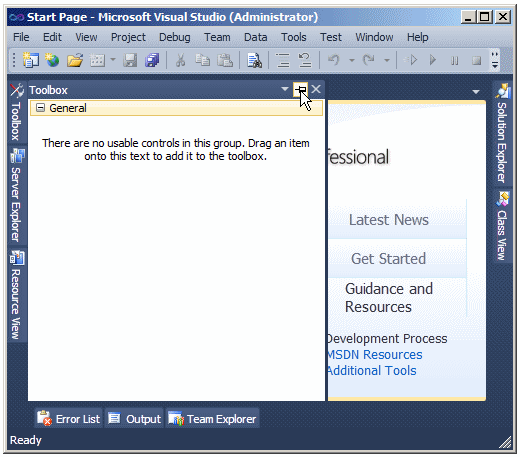520x457 pixels.
Task: Click the Save All toolbar icon
Action: [152, 60]
